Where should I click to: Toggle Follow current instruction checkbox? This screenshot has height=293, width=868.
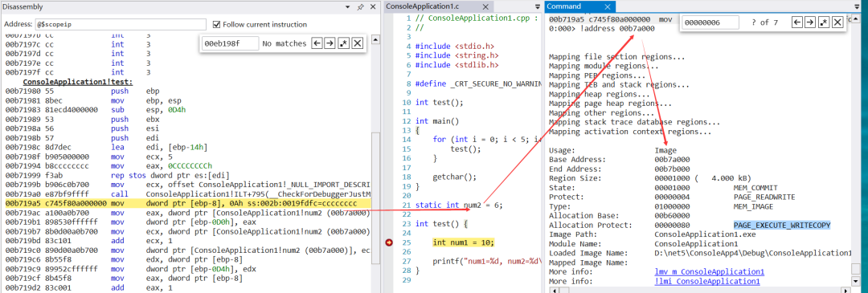click(x=216, y=24)
